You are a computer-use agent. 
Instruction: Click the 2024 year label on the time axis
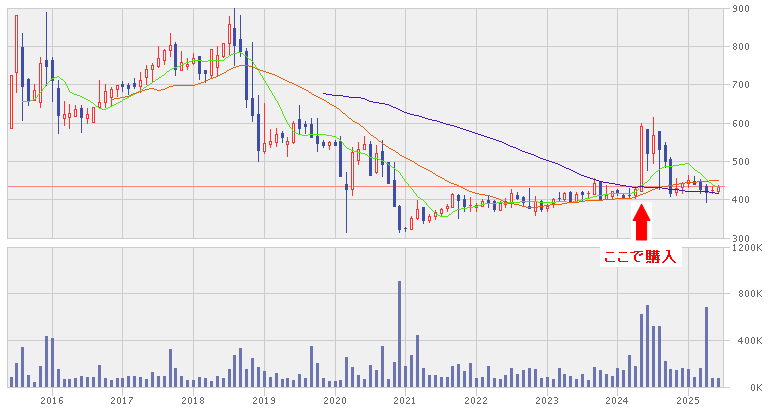click(x=617, y=401)
